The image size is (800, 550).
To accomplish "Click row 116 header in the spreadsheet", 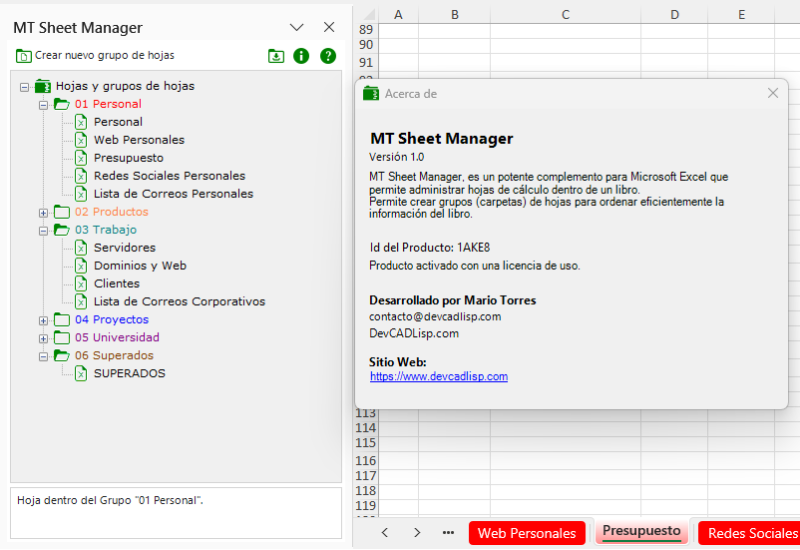I will pyautogui.click(x=366, y=461).
